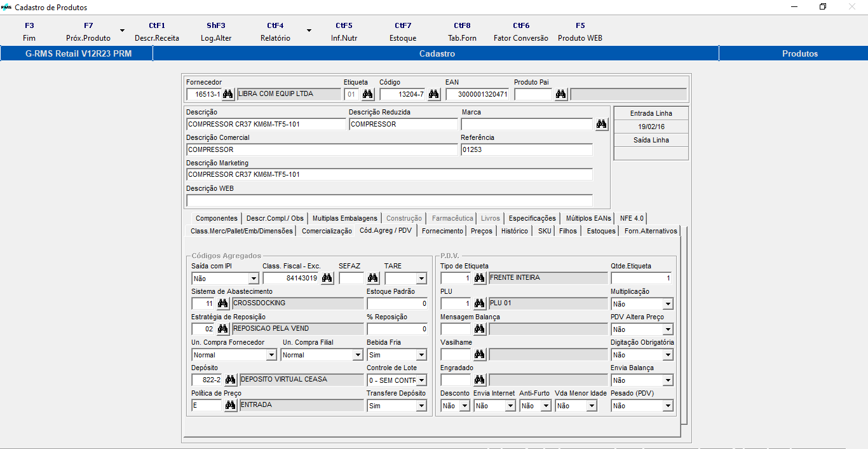Screen dimensions: 868x449
Task: Expand Un. Compra Fornecedor combo box
Action: pos(271,355)
